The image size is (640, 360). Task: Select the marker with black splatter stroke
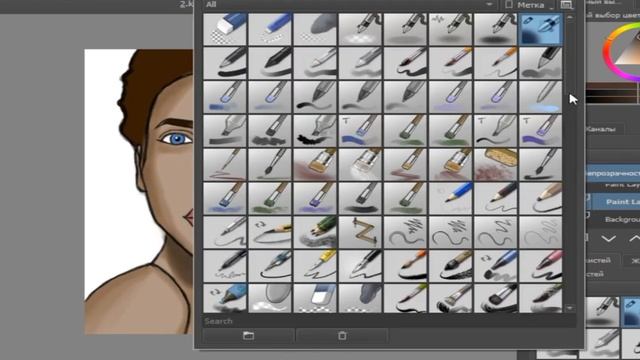pyautogui.click(x=315, y=131)
